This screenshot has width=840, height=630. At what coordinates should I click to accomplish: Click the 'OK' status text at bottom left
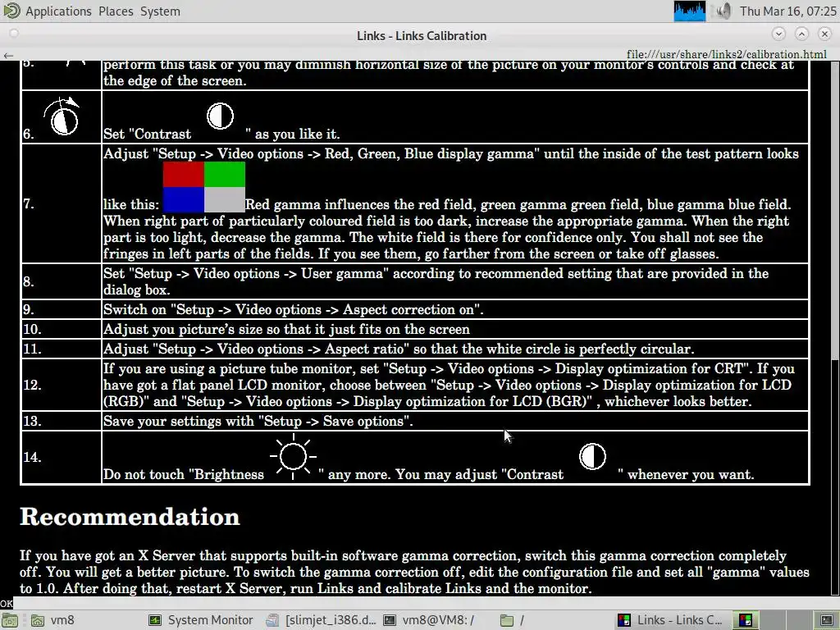6,603
